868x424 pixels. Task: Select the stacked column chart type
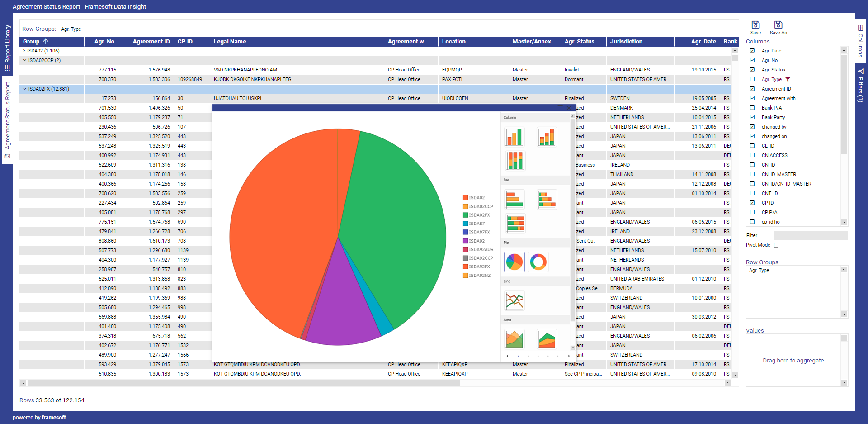547,137
